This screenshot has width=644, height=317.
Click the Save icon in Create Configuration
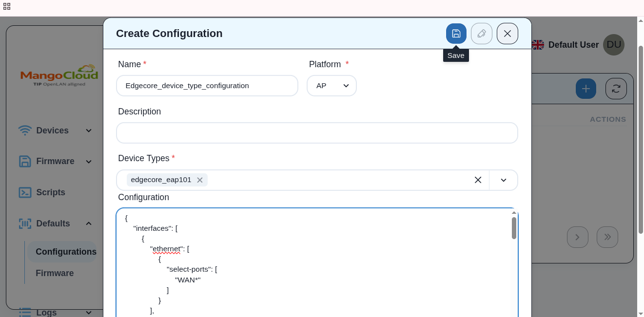pyautogui.click(x=456, y=33)
